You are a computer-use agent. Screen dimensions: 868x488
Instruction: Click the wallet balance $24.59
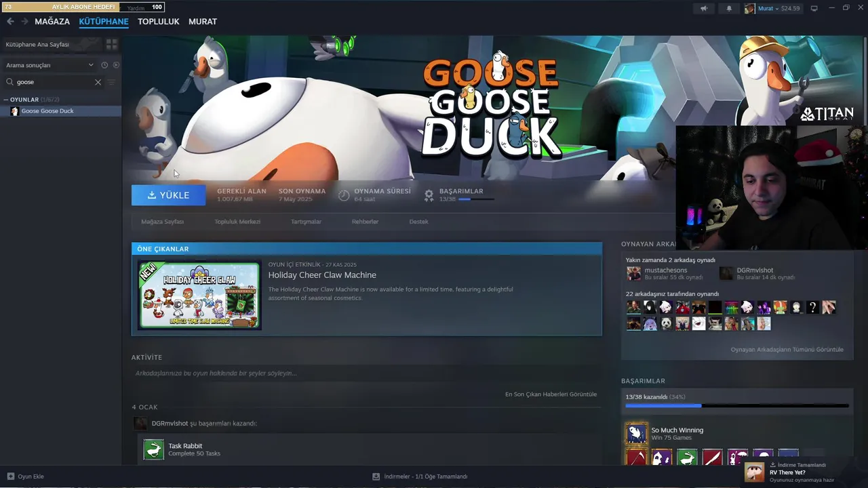(790, 8)
